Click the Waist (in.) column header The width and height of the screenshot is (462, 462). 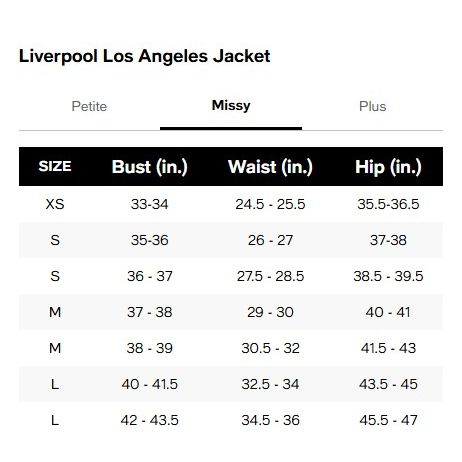tap(270, 167)
